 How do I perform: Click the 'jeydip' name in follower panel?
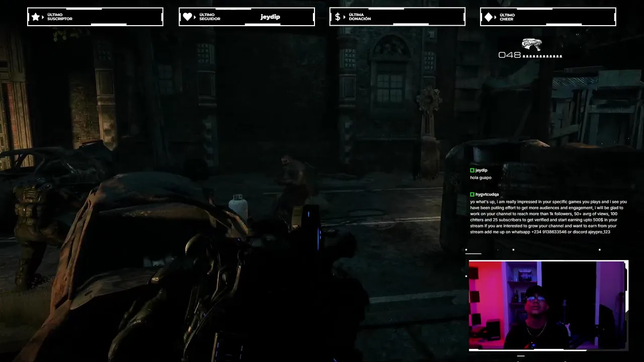point(270,17)
